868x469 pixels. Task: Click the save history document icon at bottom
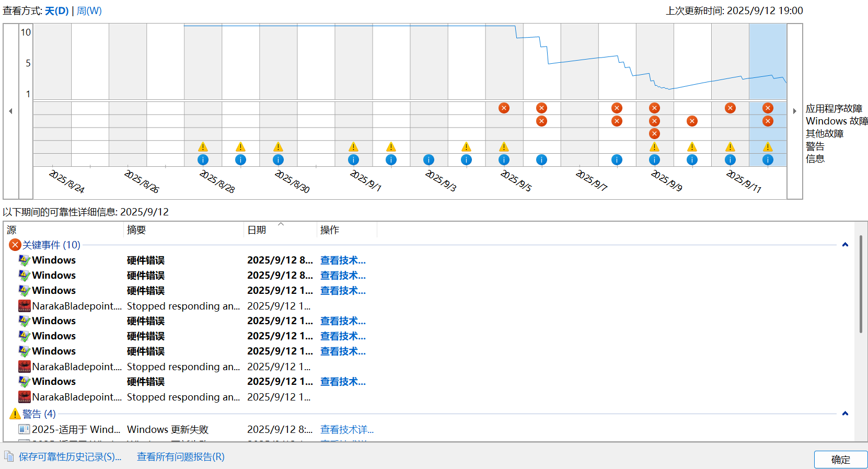click(9, 456)
